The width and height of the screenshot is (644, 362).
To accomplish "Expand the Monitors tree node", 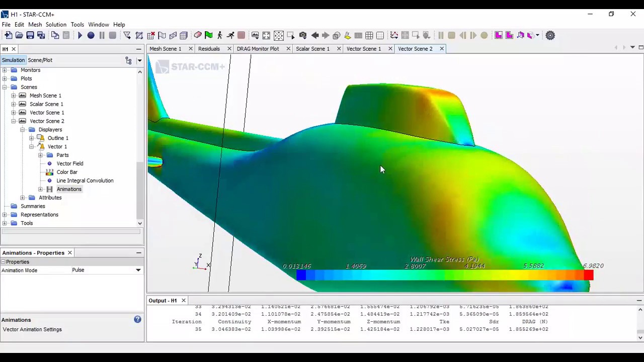I will pyautogui.click(x=5, y=70).
